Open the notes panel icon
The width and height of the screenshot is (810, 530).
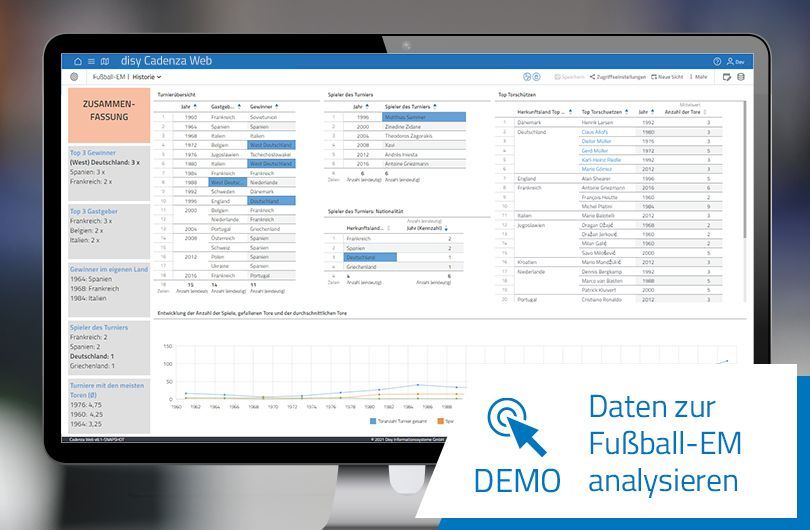[x=726, y=76]
